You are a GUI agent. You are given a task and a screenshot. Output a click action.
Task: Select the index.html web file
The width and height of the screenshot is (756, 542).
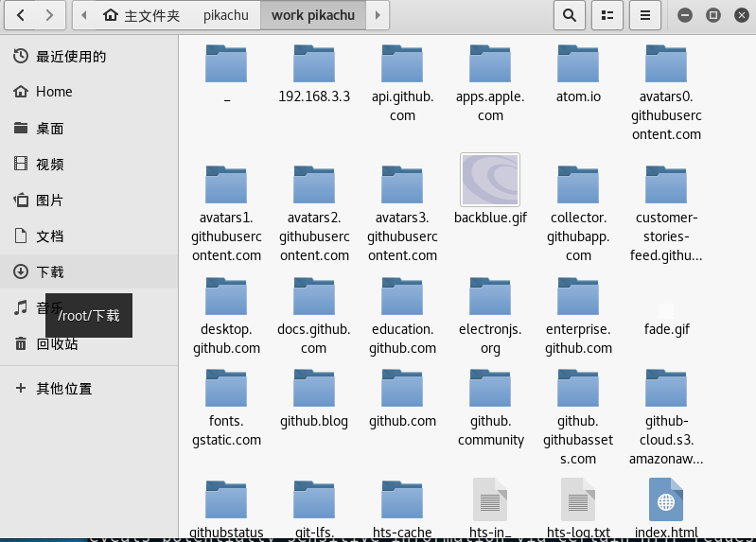coord(666,508)
